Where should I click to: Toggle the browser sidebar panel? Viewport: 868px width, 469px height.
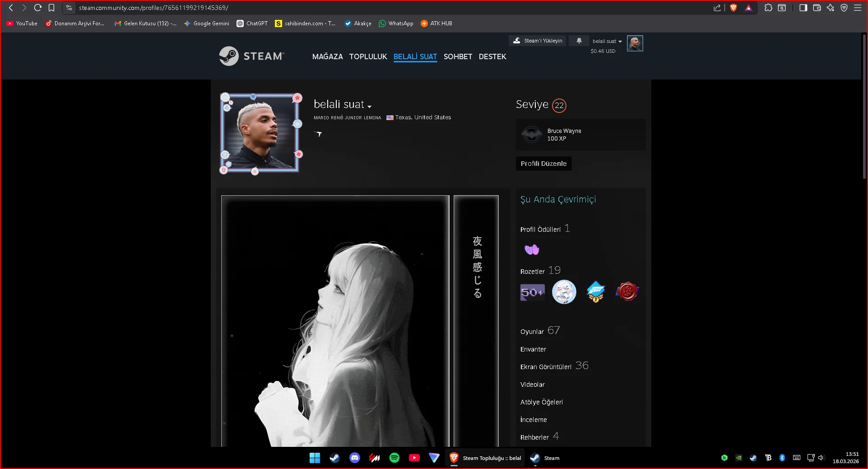803,8
